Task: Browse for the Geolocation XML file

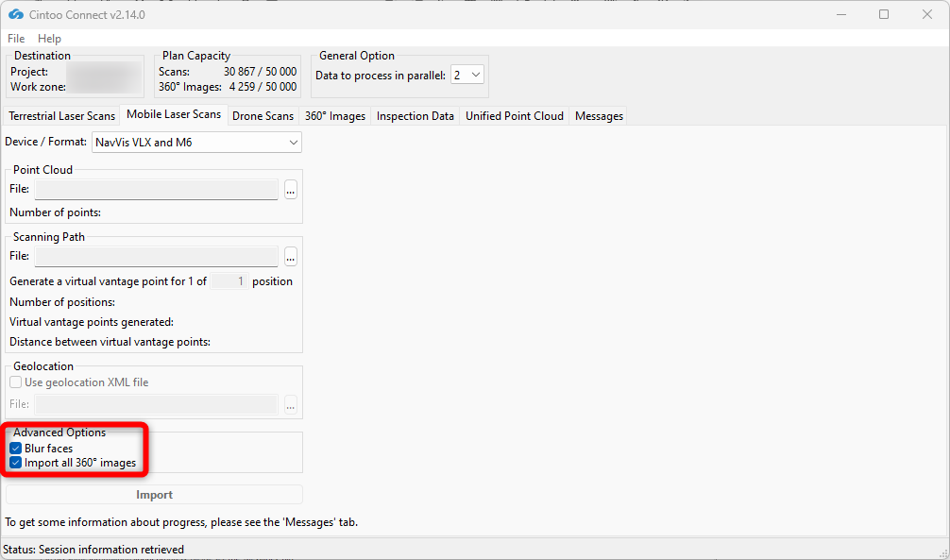Action: [x=291, y=405]
